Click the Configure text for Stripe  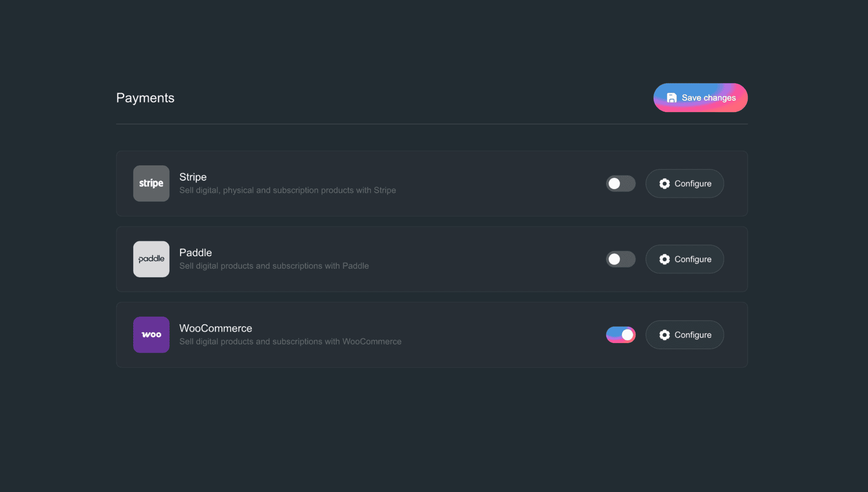click(693, 184)
